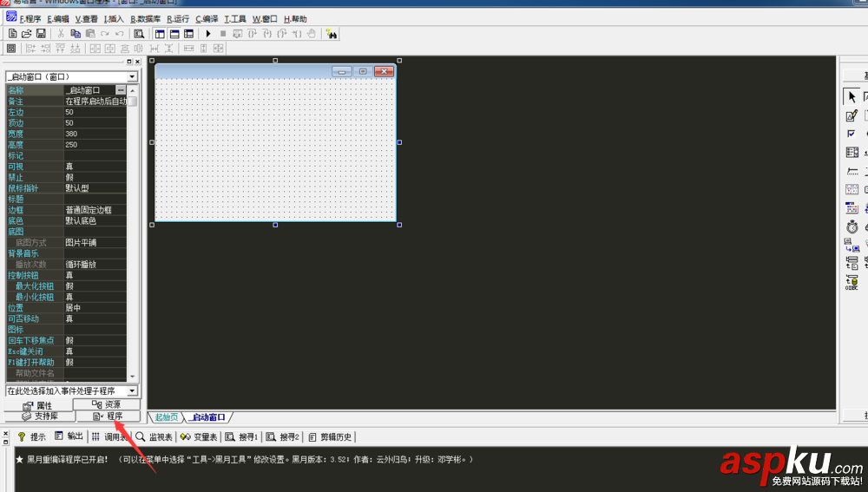Select the edit box component icon
The image size is (868, 492).
click(852, 115)
